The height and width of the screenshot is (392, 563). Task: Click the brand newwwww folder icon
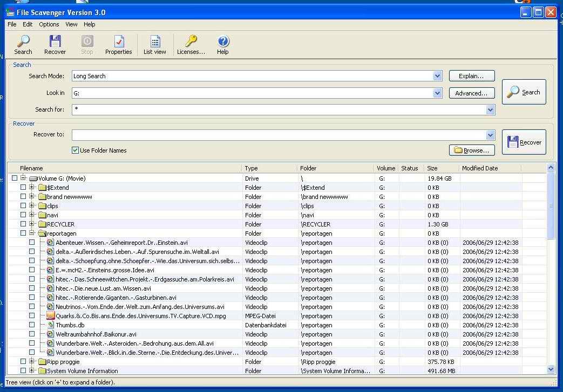[x=42, y=197]
